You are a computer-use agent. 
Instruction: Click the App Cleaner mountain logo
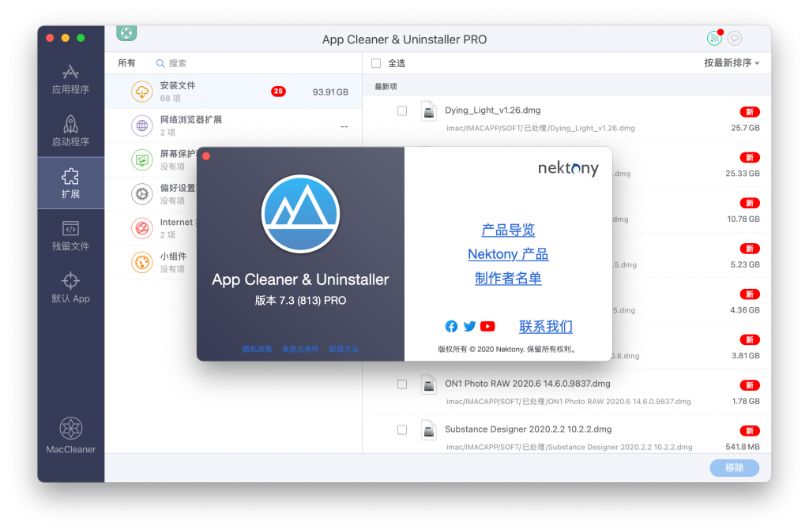(x=301, y=214)
